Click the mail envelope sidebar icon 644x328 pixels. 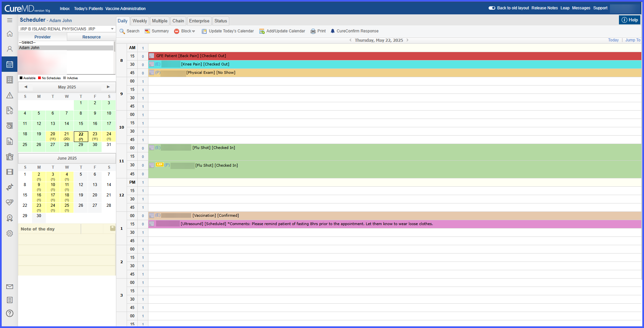point(10,287)
